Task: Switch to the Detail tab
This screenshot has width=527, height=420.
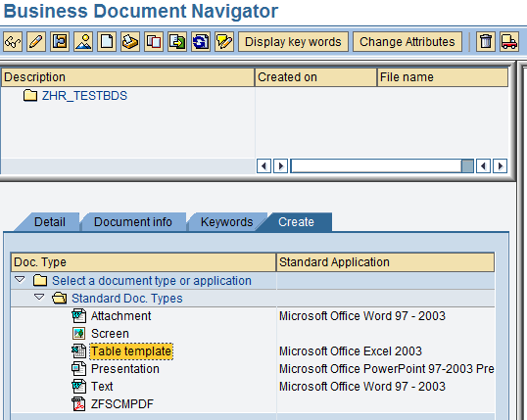Action: click(x=50, y=222)
